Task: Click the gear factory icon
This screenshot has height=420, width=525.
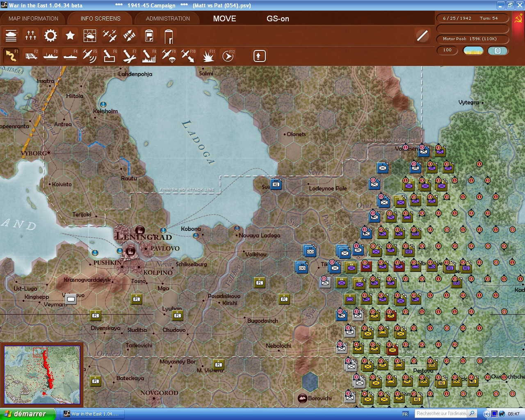Action: click(x=50, y=36)
